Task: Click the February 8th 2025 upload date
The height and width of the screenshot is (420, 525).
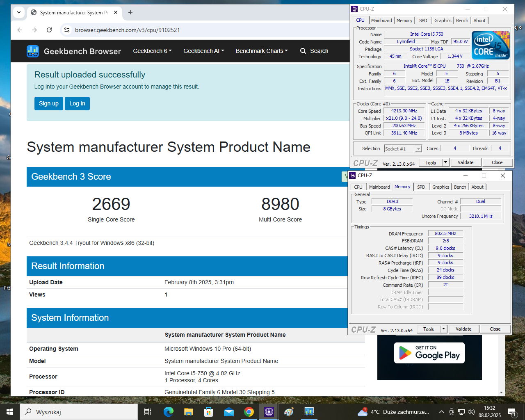Action: click(199, 282)
